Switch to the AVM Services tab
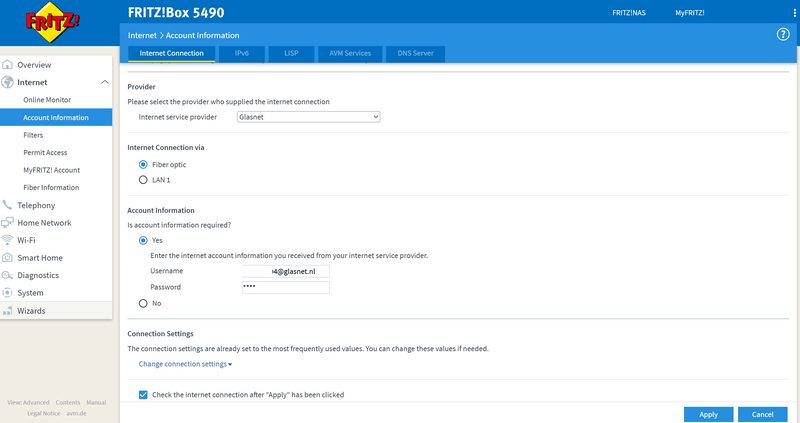The height and width of the screenshot is (423, 800). pos(350,54)
